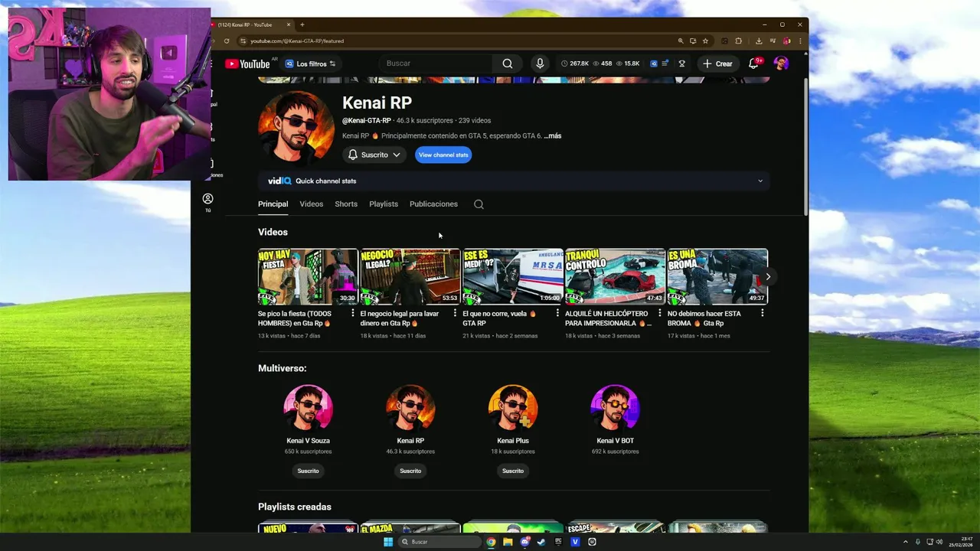Open Chrome from the taskbar
Screen dimensions: 980x551
click(x=491, y=542)
